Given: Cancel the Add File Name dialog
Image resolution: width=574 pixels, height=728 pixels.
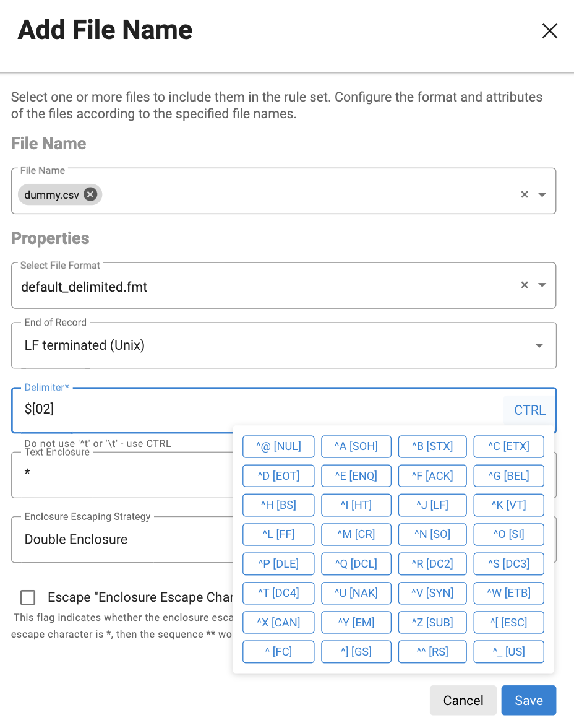Looking at the screenshot, I should [x=463, y=700].
